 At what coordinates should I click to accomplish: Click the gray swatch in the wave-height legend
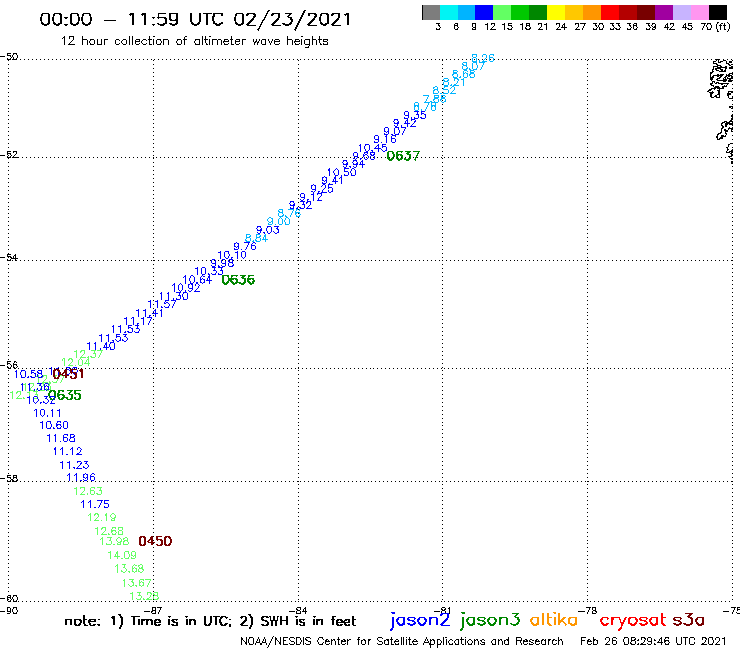coord(431,12)
